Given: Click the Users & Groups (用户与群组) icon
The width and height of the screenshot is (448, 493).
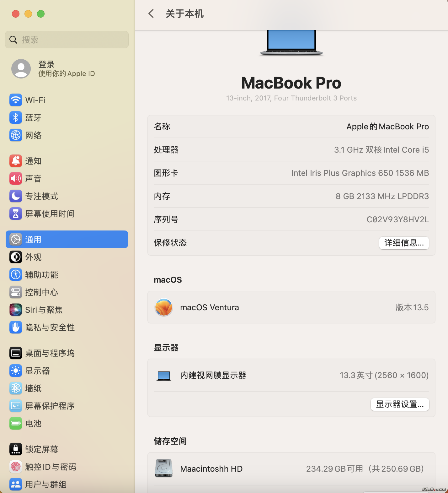Looking at the screenshot, I should (x=16, y=485).
